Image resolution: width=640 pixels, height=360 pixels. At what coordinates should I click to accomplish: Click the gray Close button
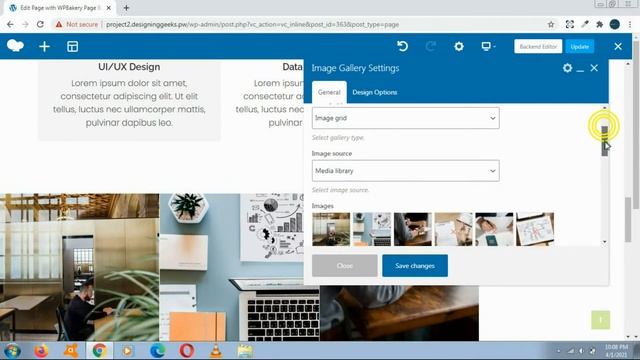click(344, 266)
